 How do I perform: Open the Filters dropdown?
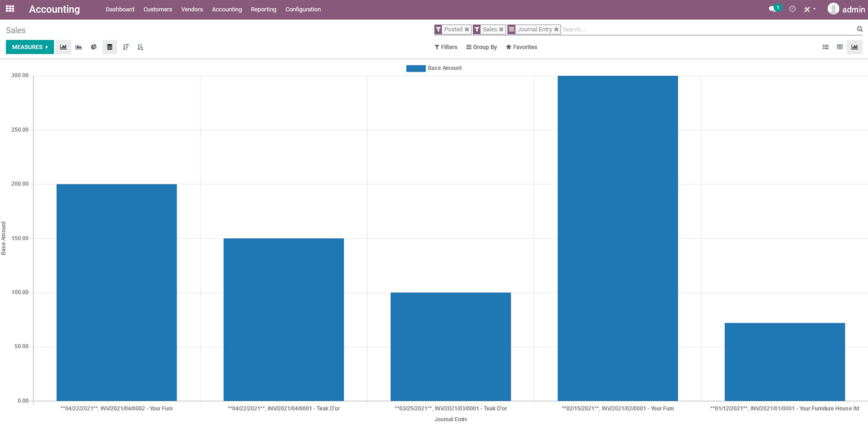pos(446,47)
